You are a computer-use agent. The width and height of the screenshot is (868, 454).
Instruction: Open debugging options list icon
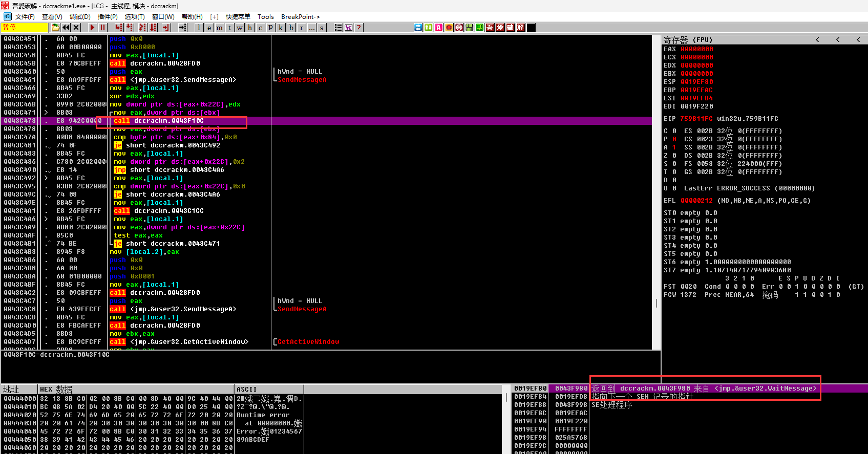pos(338,28)
